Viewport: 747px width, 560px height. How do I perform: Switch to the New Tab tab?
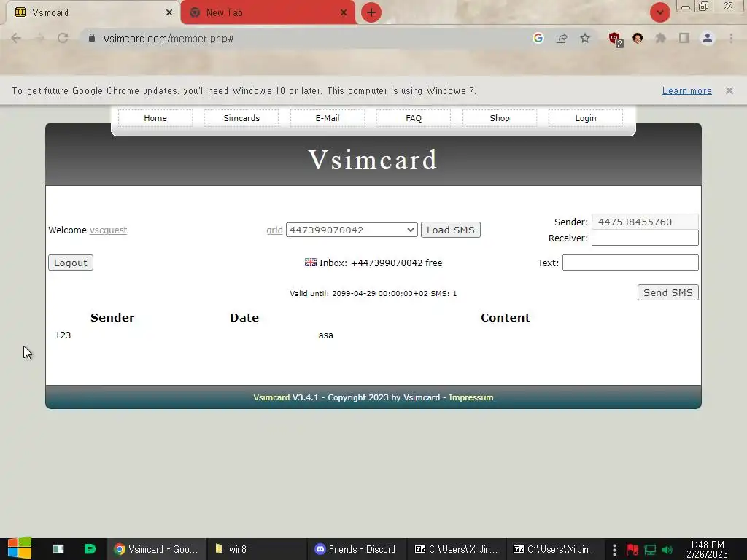click(x=268, y=12)
